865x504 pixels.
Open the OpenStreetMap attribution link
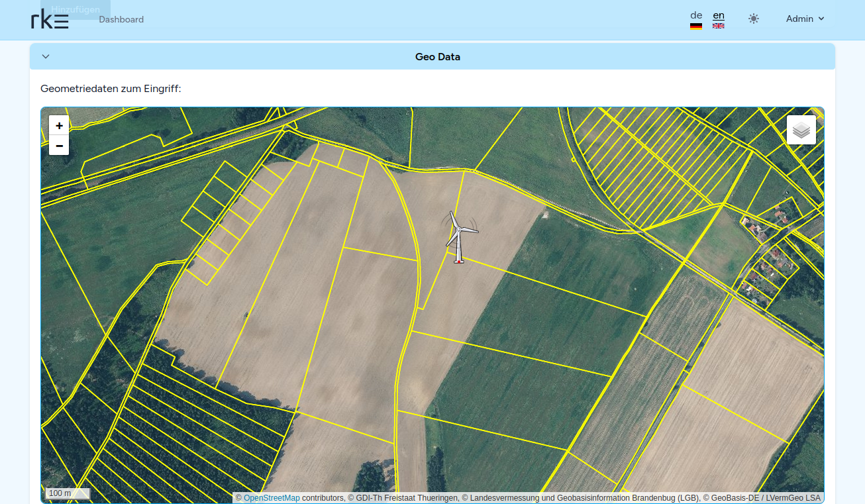(x=272, y=497)
